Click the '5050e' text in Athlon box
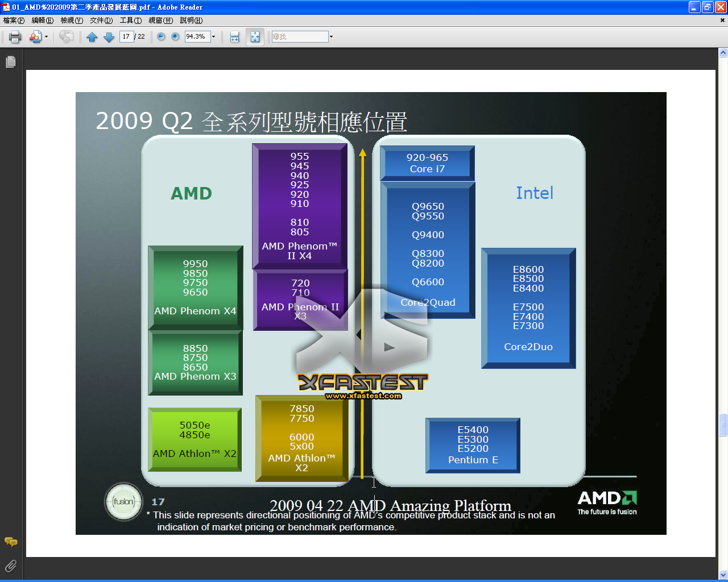The width and height of the screenshot is (728, 582). click(x=195, y=425)
